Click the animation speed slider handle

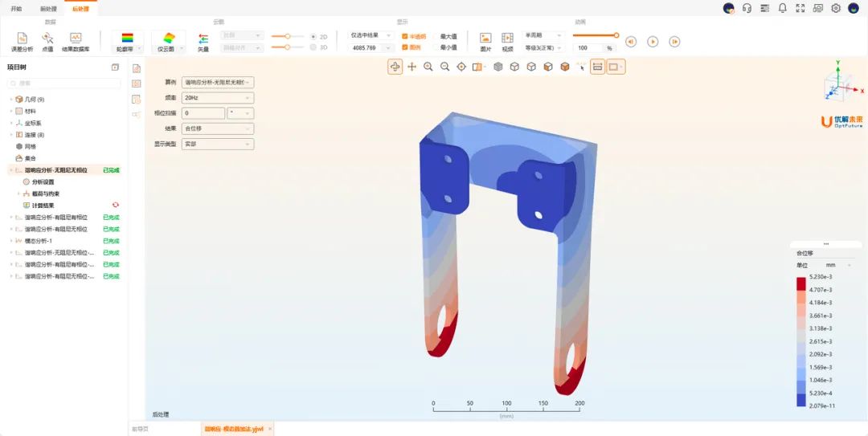coord(616,35)
